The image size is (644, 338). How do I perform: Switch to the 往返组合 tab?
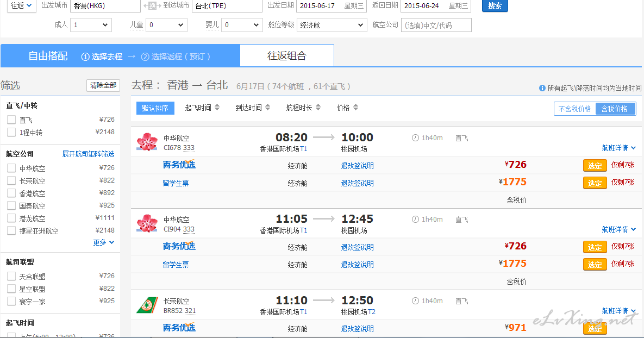[x=287, y=55]
